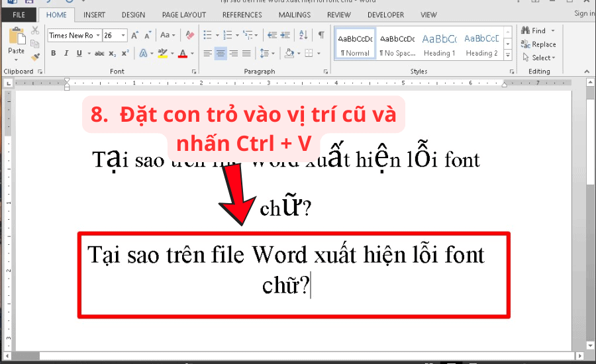Click the Grow Font size icon
This screenshot has width=596, height=364.
click(134, 35)
